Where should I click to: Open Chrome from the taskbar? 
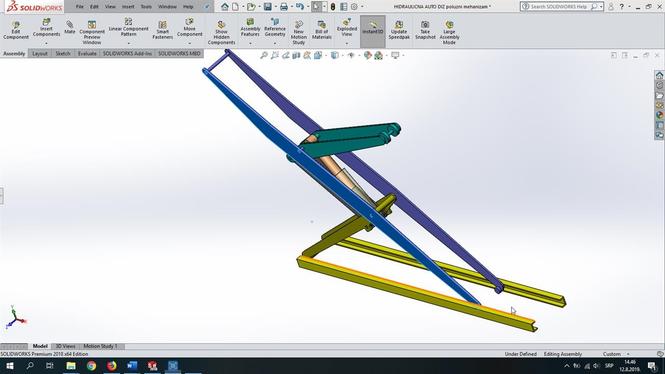91,366
